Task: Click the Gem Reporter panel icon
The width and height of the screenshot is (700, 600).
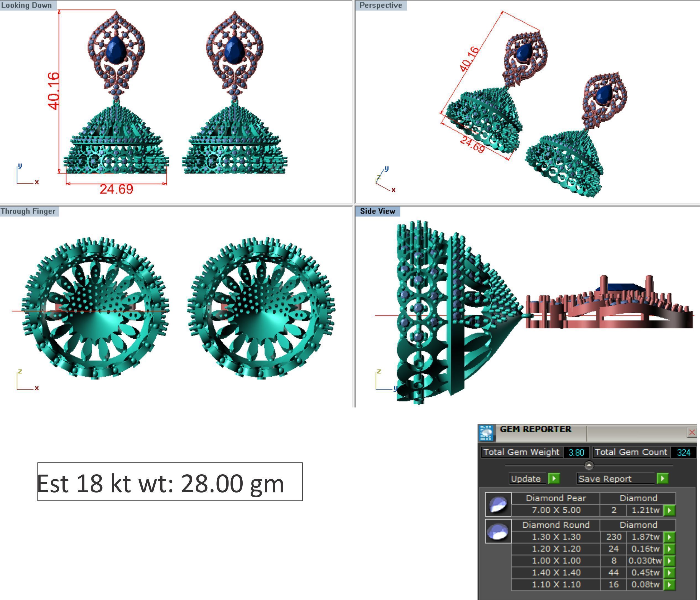Action: coord(486,433)
